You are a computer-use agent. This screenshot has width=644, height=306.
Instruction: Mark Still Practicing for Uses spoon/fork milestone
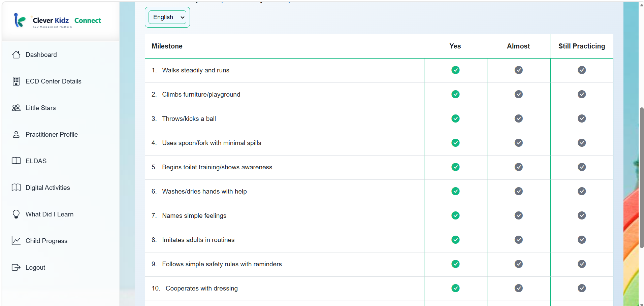(582, 143)
